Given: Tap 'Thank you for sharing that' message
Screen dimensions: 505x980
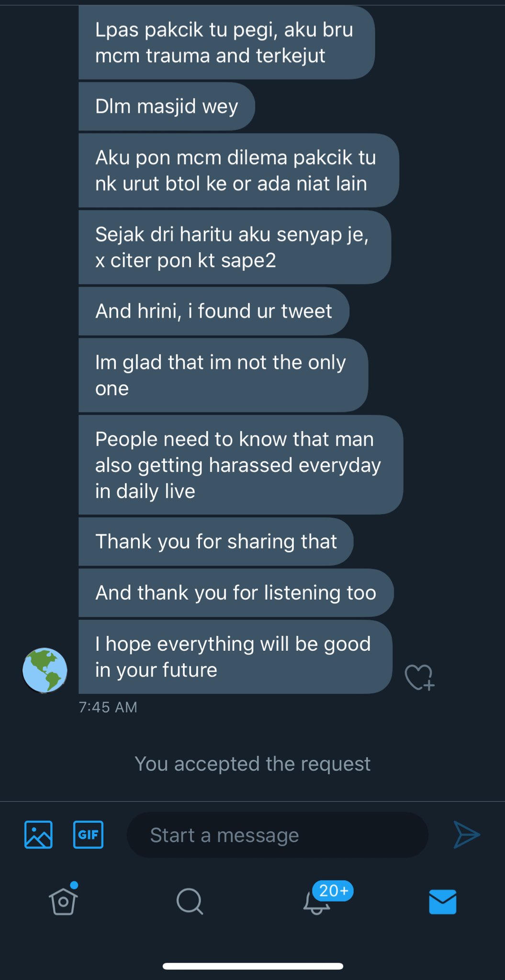Looking at the screenshot, I should pyautogui.click(x=216, y=542).
